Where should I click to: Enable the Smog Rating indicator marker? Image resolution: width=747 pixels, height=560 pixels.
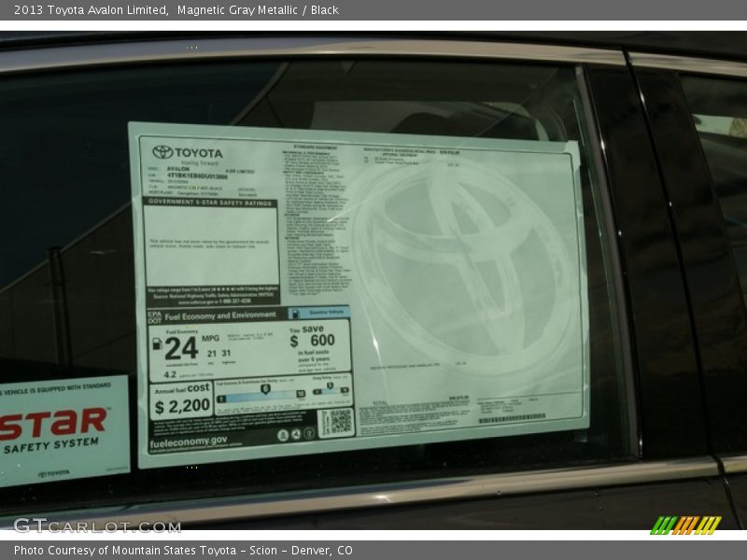pyautogui.click(x=330, y=387)
